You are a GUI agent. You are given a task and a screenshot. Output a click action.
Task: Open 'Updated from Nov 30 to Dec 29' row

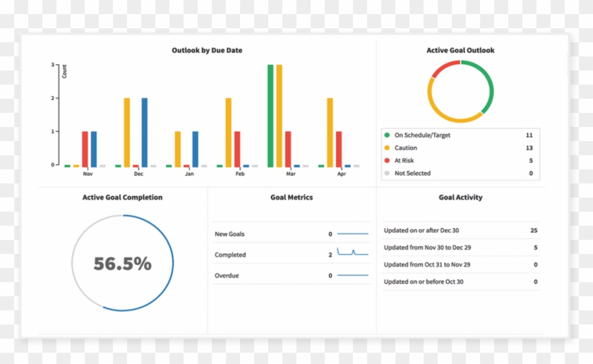(460, 248)
